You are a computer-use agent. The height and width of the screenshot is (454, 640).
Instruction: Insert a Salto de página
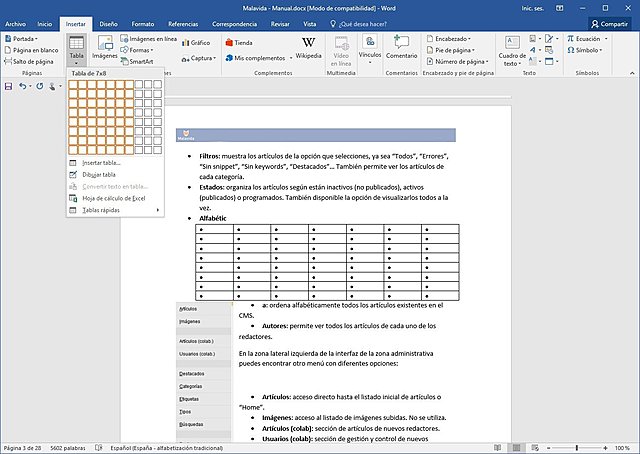(29, 62)
